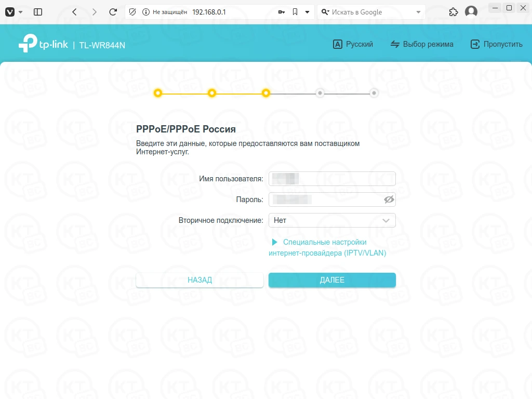Switch language via Русский menu
532x399 pixels.
click(x=353, y=44)
